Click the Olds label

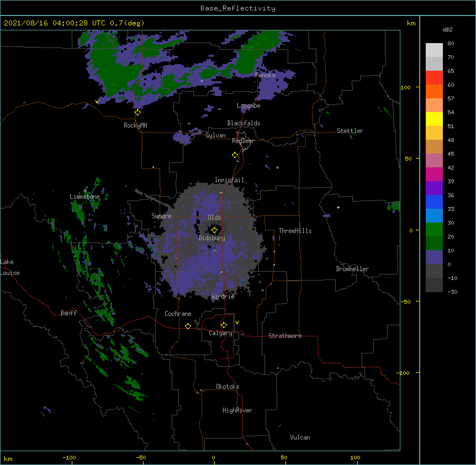(x=214, y=218)
